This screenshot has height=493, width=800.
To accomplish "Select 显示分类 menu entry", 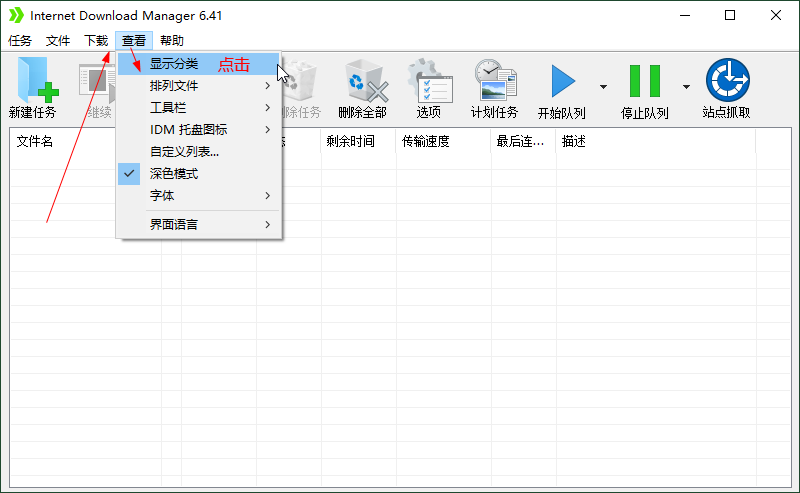I will point(199,64).
